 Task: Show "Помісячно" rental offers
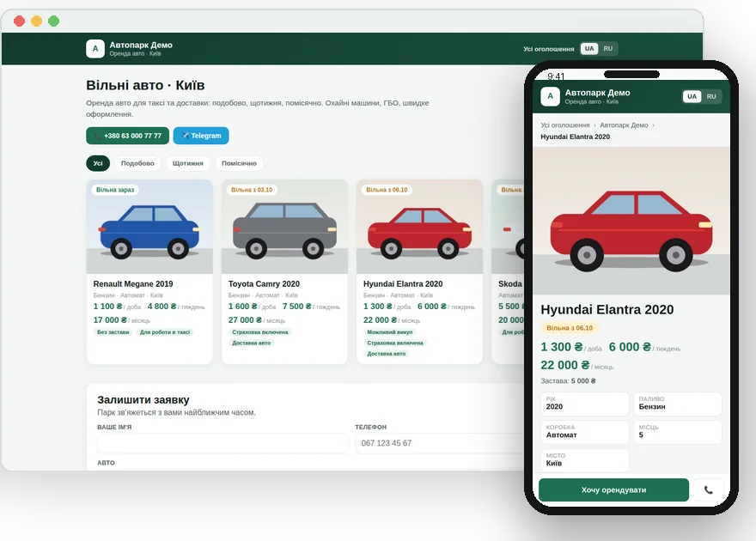(239, 163)
